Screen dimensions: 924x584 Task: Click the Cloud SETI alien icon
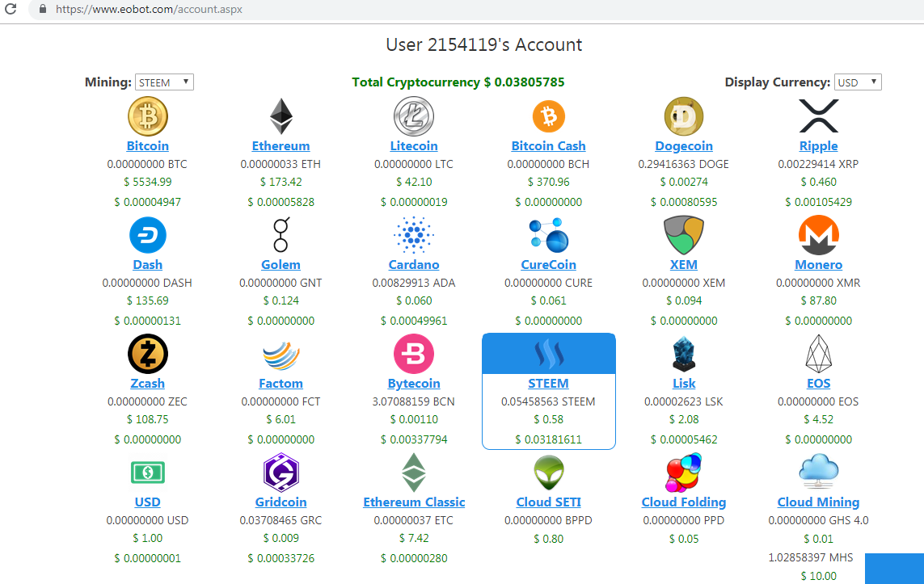[549, 473]
